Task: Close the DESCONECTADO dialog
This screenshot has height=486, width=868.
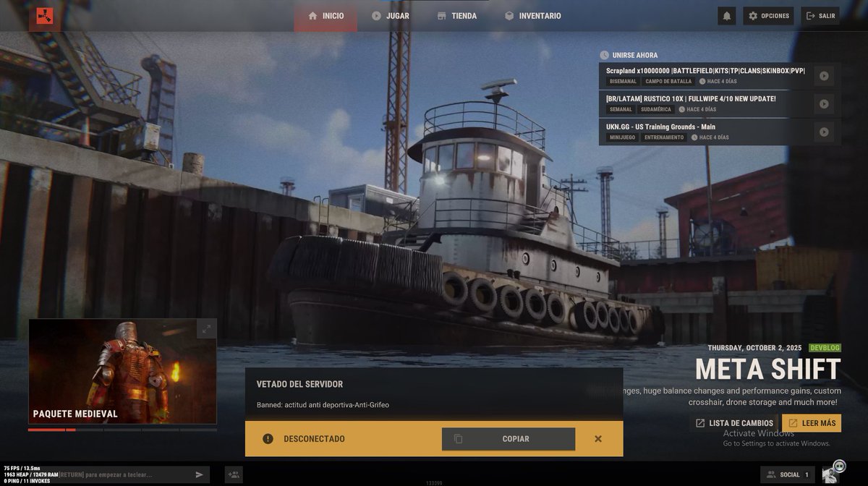Action: (x=598, y=439)
